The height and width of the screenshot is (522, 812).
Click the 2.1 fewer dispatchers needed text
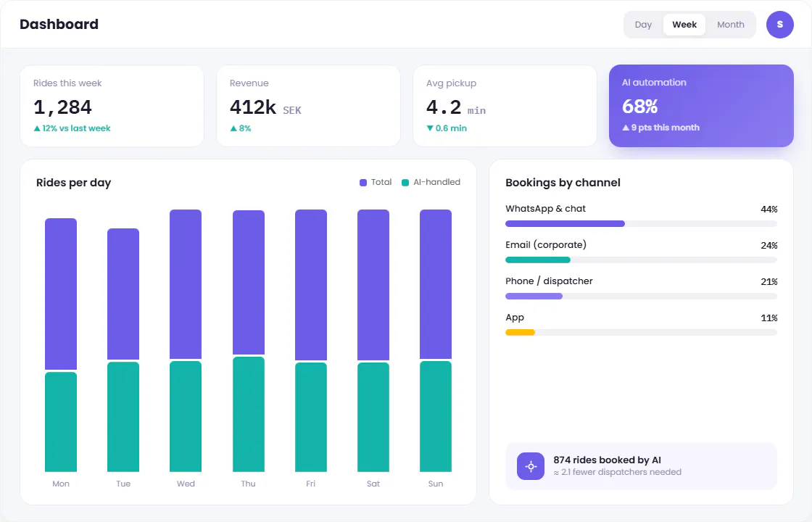coord(617,472)
